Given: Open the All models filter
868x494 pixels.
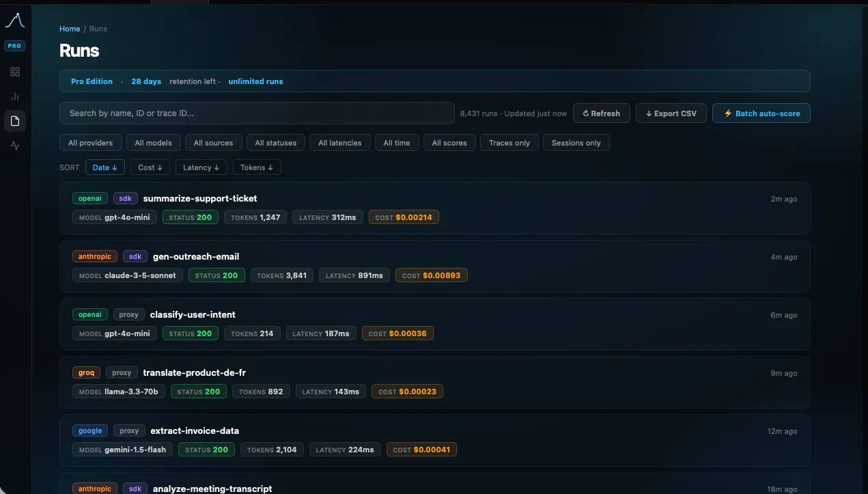Looking at the screenshot, I should click(154, 143).
